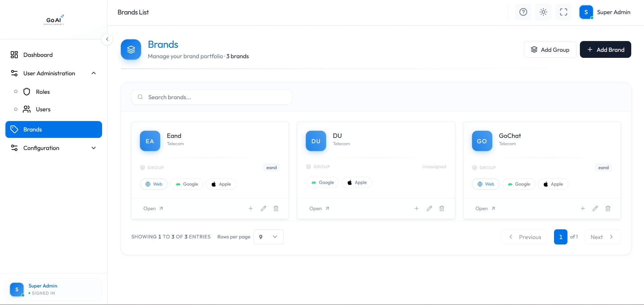The width and height of the screenshot is (644, 305).
Task: Click the DU brand avatar icon
Action: pos(316,141)
